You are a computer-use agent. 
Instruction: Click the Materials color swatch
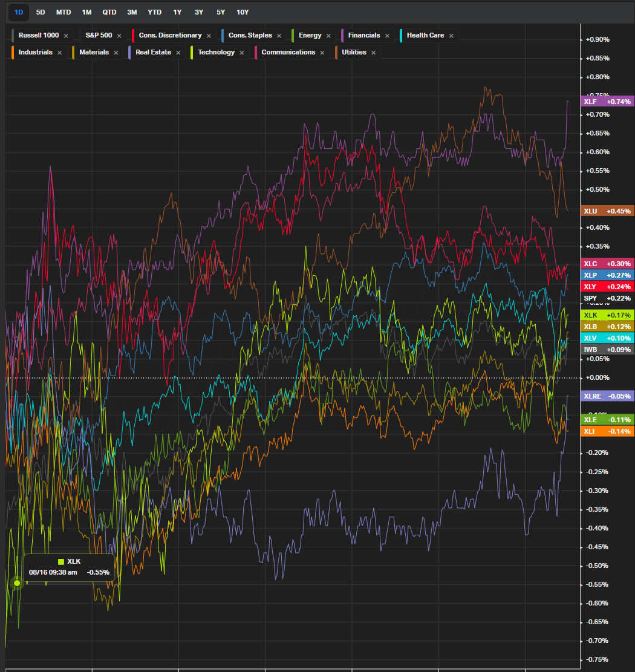coord(73,53)
